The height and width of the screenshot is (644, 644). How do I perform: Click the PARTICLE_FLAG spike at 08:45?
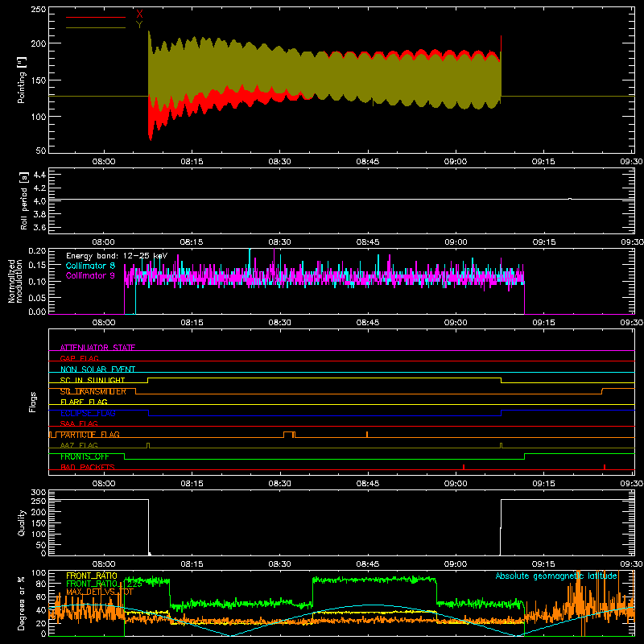tap(367, 435)
